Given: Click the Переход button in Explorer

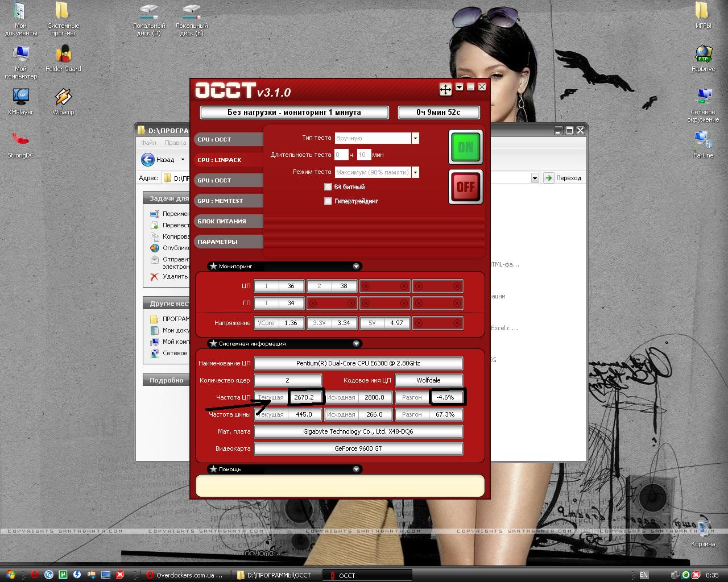Looking at the screenshot, I should click(x=562, y=178).
